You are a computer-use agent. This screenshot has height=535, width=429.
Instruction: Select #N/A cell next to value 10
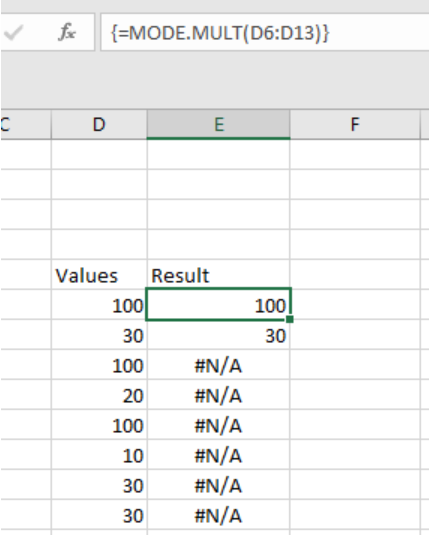[218, 455]
